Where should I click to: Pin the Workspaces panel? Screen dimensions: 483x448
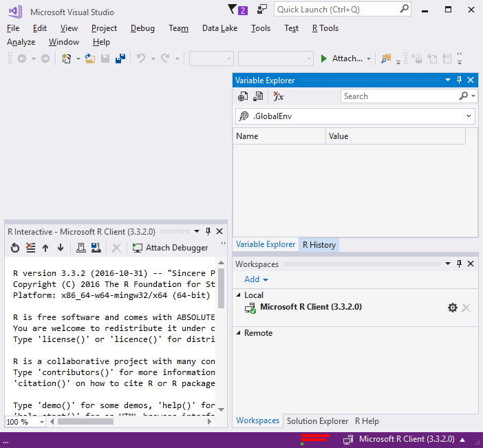460,264
